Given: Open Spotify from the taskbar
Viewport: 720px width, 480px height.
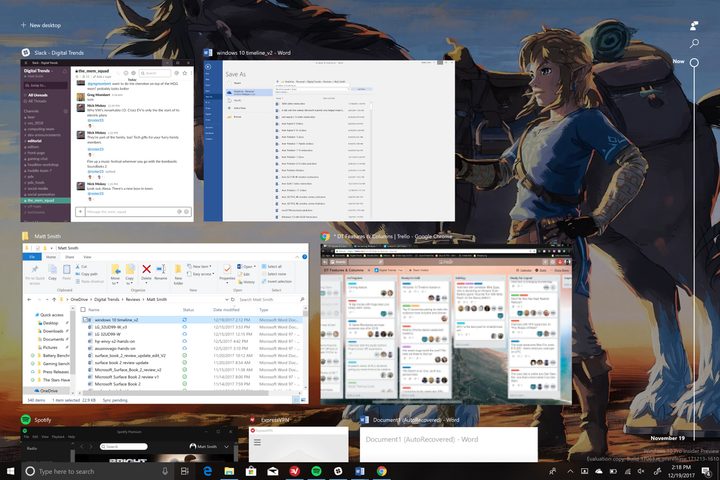Looking at the screenshot, I should [x=316, y=471].
